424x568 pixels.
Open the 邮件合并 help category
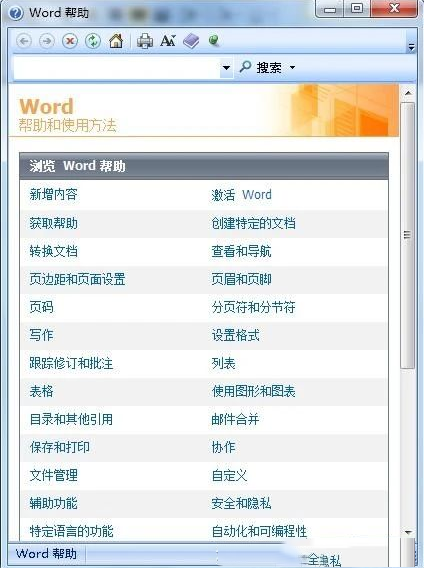[235, 419]
